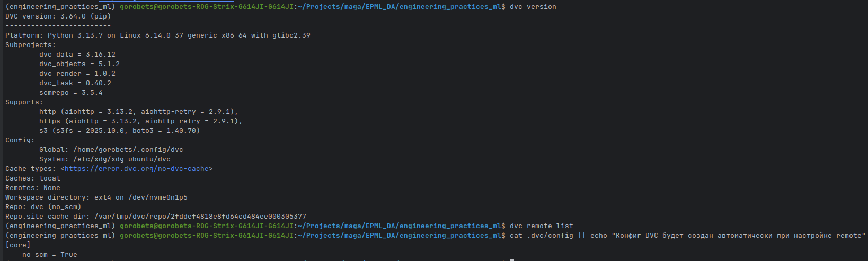This screenshot has height=261, width=868.
Task: Click the scmrepo = 3.5.4 entry
Action: point(71,93)
